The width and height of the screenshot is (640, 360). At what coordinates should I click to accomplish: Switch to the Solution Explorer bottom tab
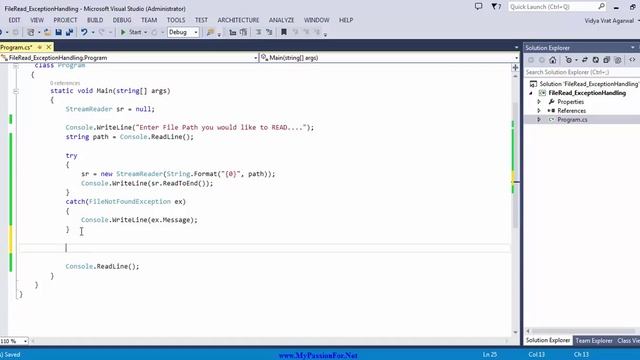548,340
